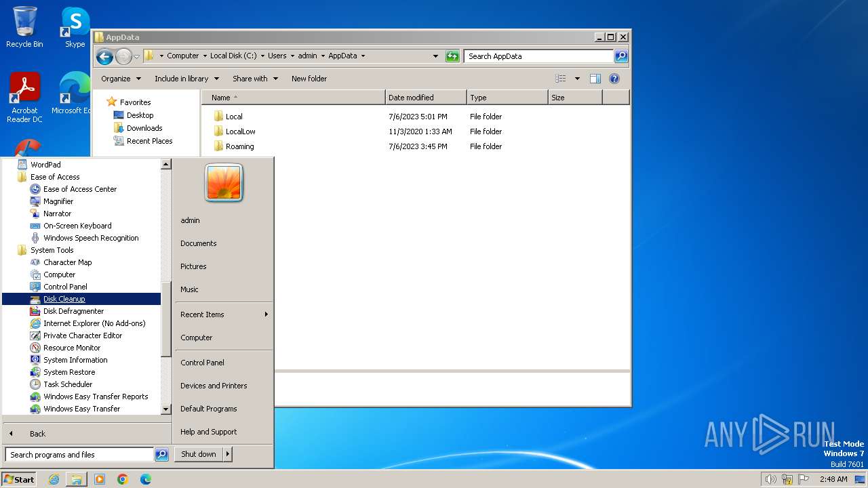Image resolution: width=868 pixels, height=488 pixels.
Task: Expand Recent Items submenu
Action: pyautogui.click(x=224, y=314)
